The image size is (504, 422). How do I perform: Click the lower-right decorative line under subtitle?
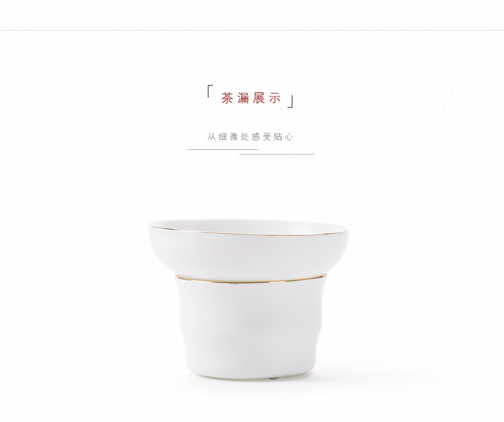pos(277,154)
